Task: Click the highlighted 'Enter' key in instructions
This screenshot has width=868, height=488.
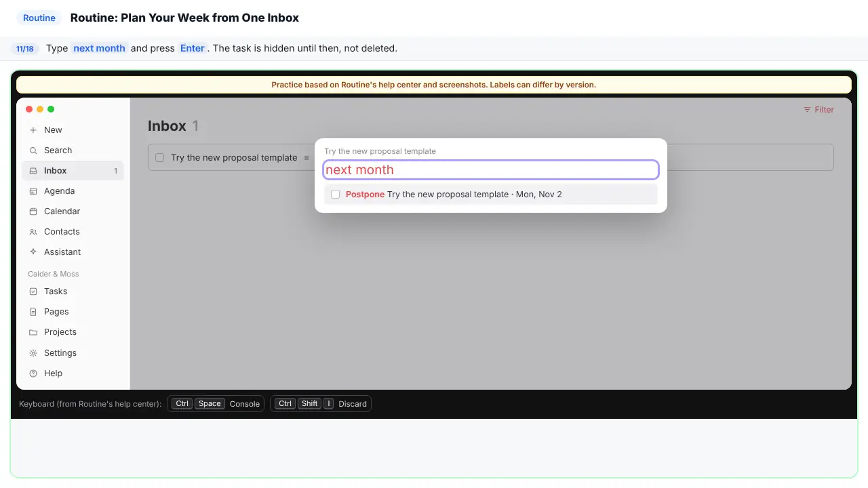Action: pos(193,48)
